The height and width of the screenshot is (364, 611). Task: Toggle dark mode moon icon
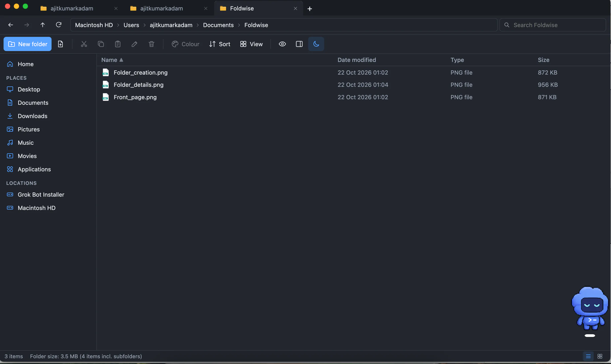point(316,44)
